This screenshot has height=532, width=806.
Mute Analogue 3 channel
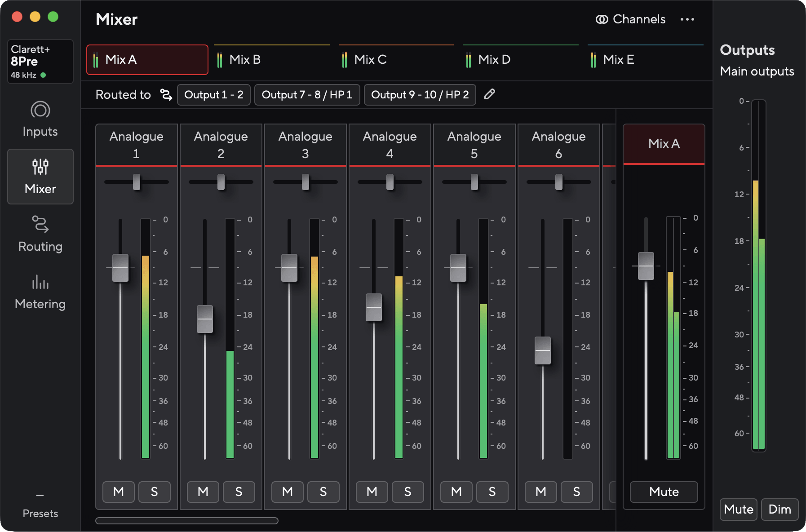tap(288, 492)
